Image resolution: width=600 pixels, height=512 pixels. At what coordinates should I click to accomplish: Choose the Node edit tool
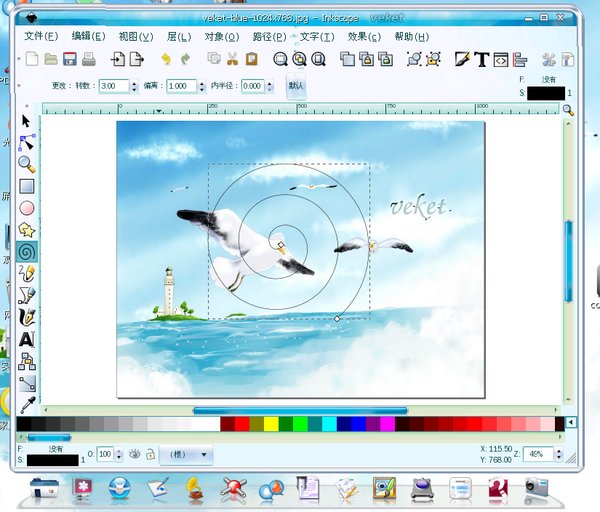point(27,142)
